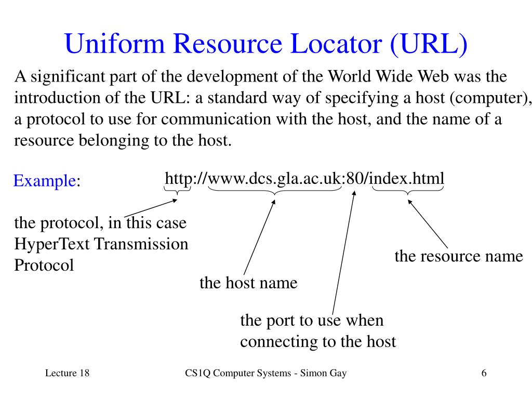The width and height of the screenshot is (532, 399).
Task: Click the label 'the host name'
Action: 248,283
